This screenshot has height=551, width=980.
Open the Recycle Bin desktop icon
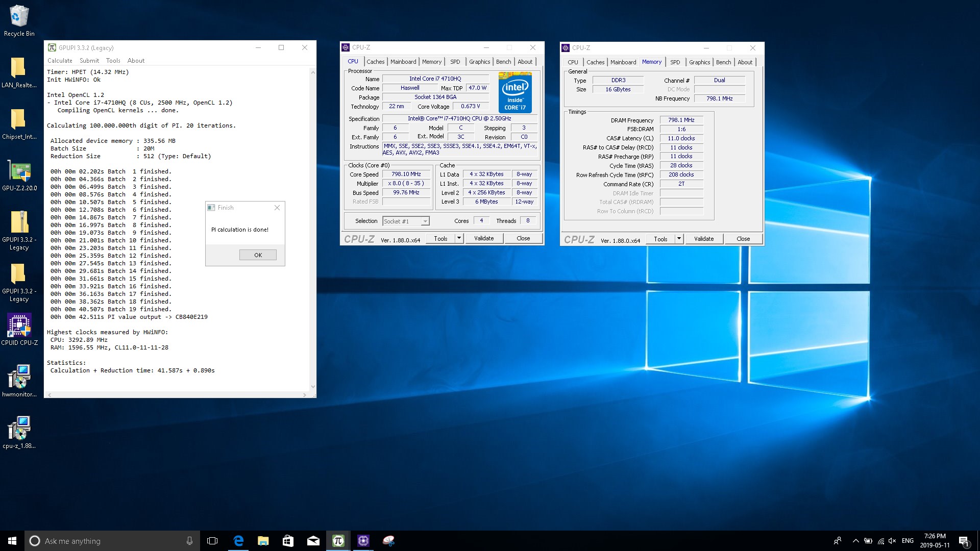click(19, 20)
